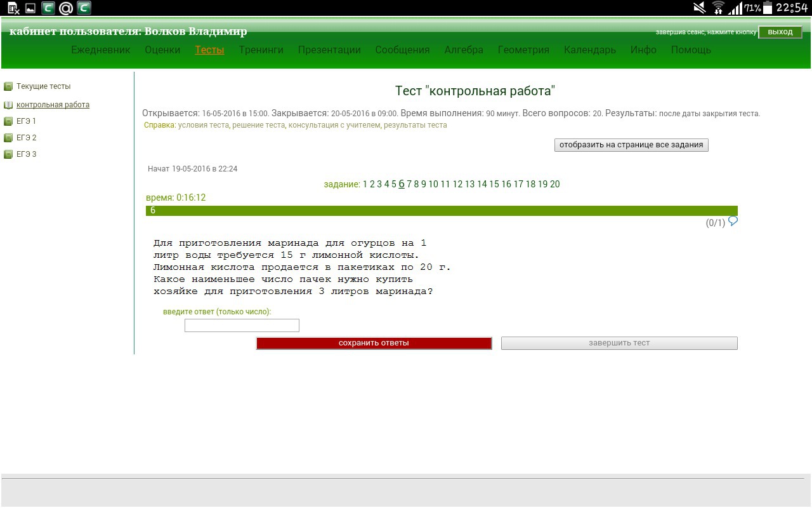Select ЕГЭ 2 test in sidebar

click(x=26, y=138)
